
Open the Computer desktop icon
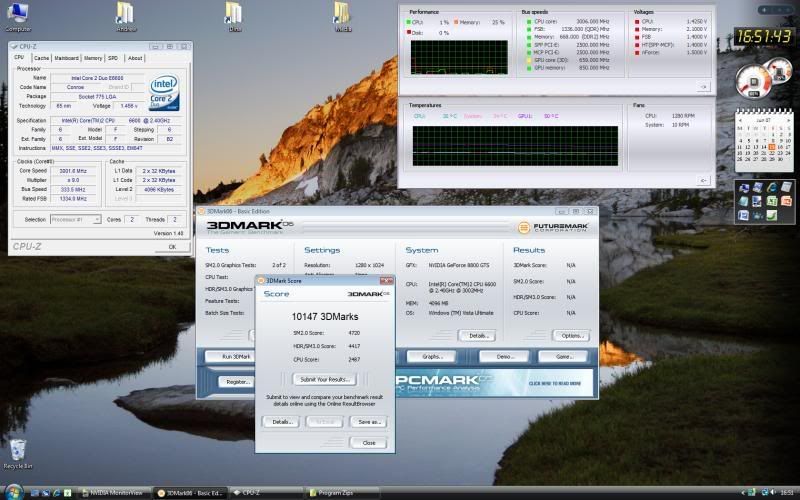pos(18,15)
